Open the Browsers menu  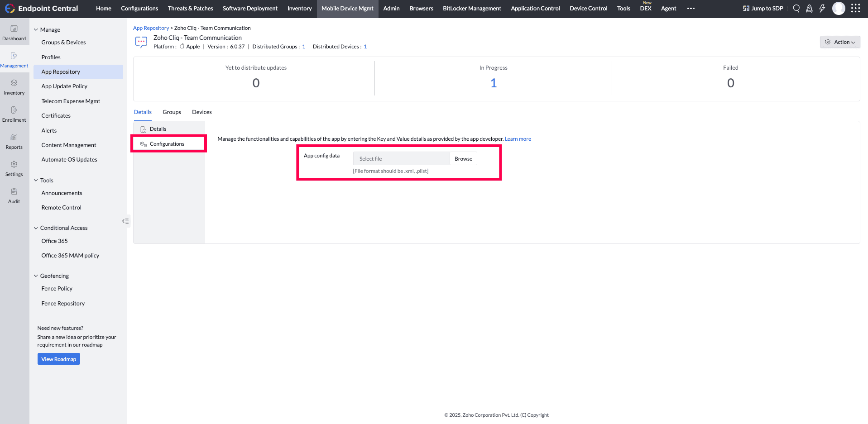click(x=421, y=9)
